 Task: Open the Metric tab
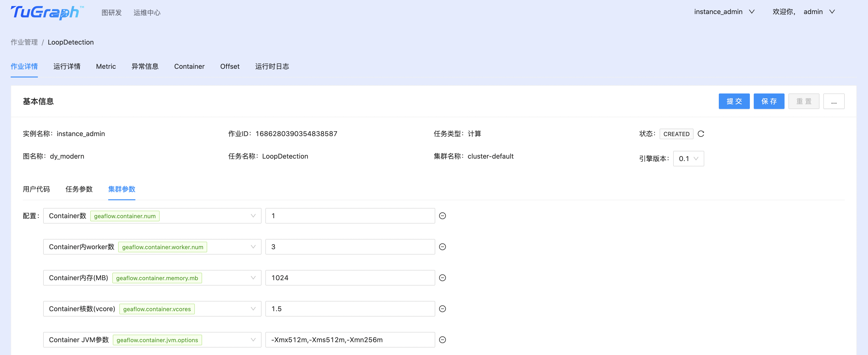[x=106, y=66]
